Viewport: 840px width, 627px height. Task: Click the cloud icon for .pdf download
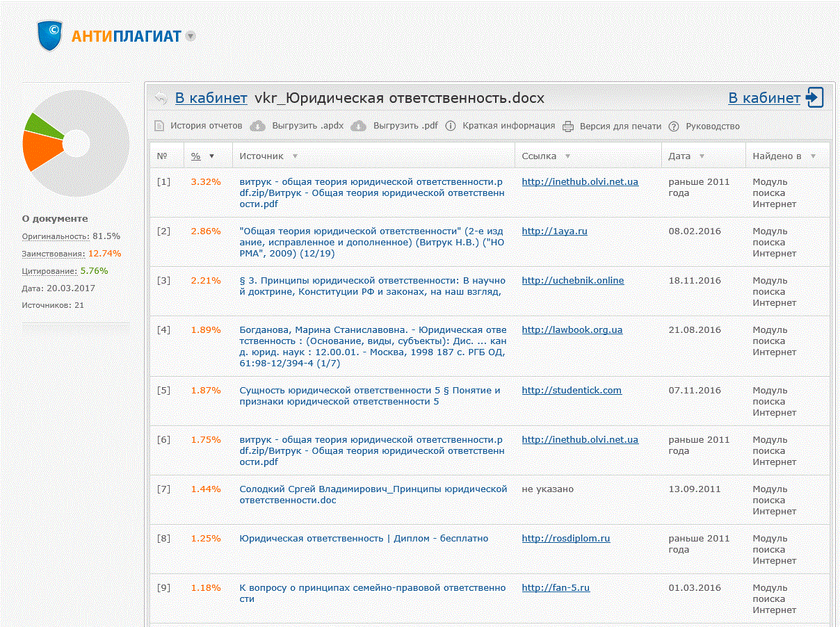pos(358,126)
